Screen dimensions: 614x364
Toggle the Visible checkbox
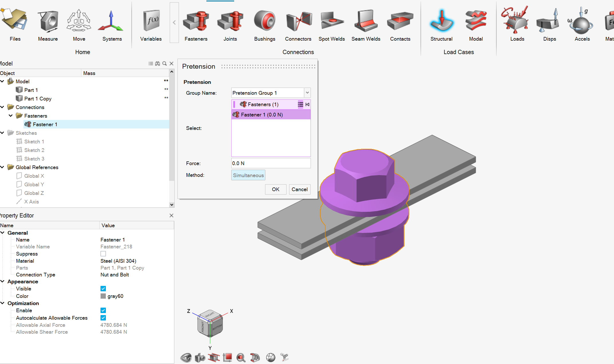[x=103, y=289]
